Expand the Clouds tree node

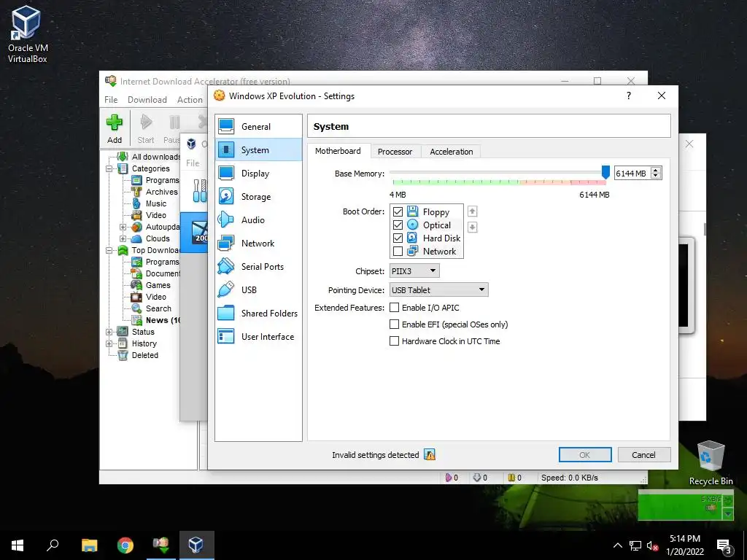point(123,238)
